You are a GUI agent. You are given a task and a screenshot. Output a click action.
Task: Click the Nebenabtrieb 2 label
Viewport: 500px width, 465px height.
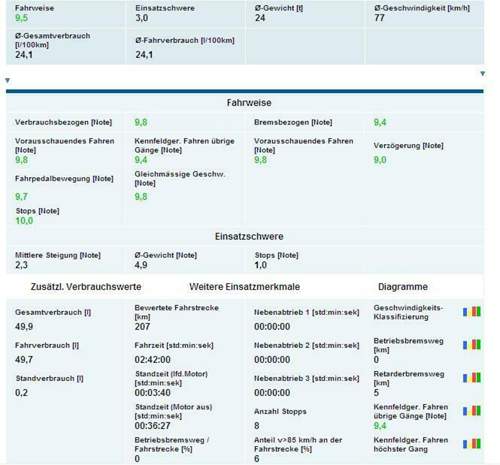(307, 345)
